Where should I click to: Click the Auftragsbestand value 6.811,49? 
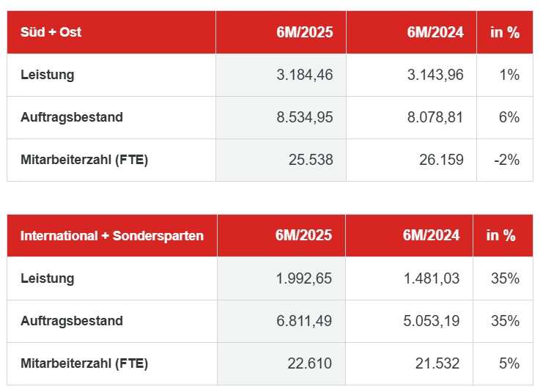pos(302,321)
